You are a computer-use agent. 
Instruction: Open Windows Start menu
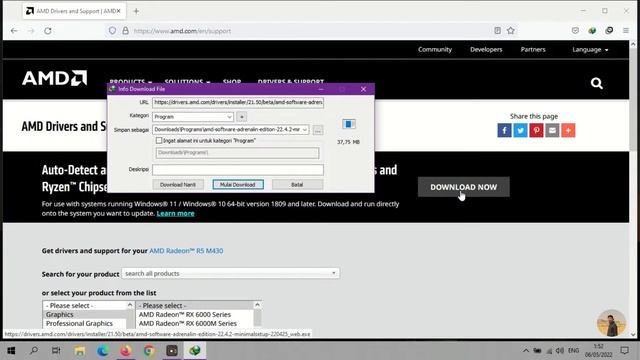11,350
